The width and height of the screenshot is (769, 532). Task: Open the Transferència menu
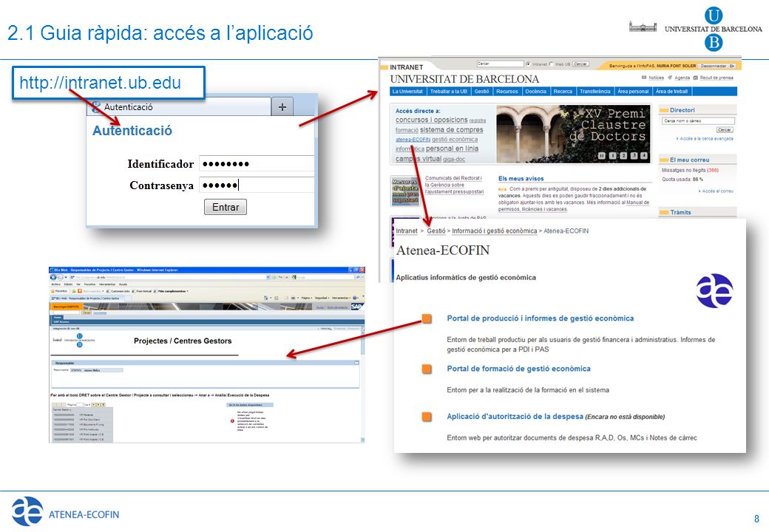pyautogui.click(x=595, y=91)
